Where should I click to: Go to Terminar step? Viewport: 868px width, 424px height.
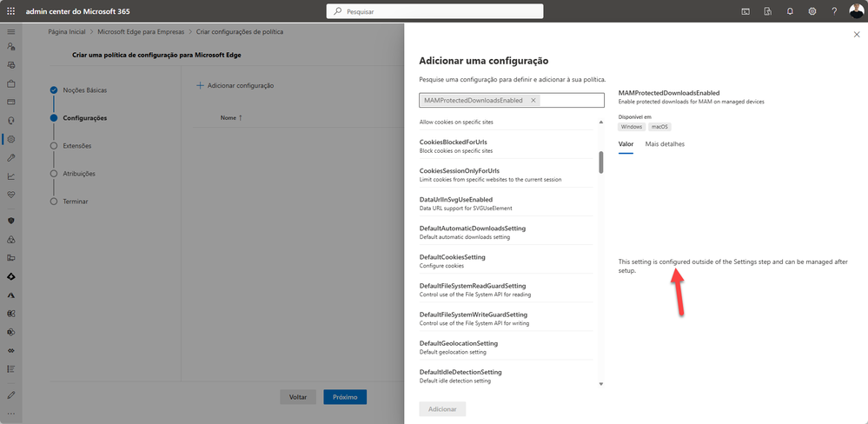(76, 202)
